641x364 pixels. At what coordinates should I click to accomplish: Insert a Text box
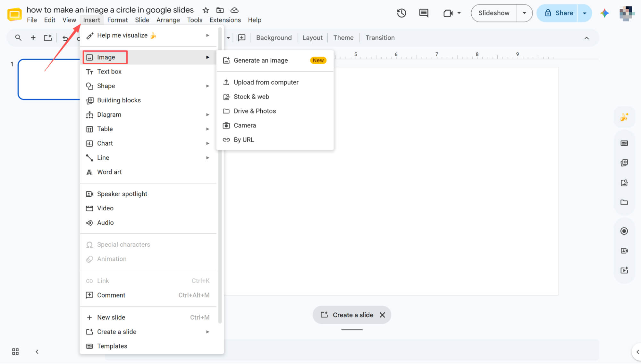149,72
